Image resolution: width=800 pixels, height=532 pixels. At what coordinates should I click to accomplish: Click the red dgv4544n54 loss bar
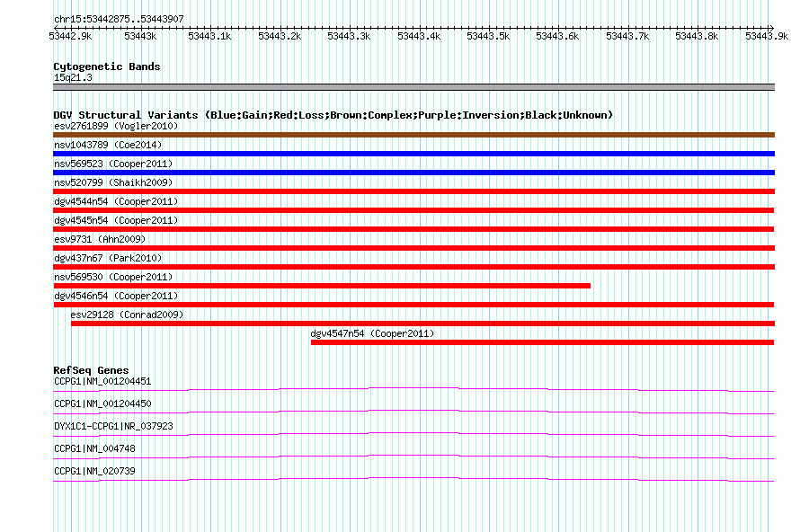(413, 210)
